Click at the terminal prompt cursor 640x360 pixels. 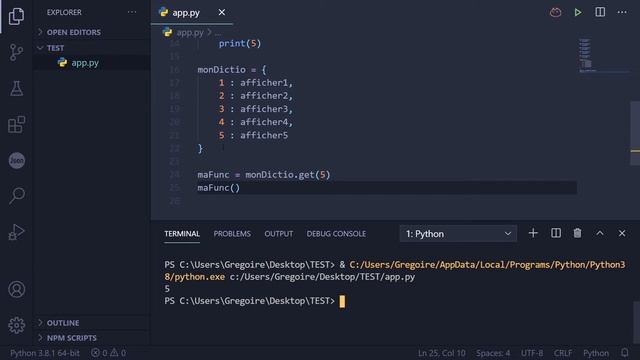point(342,301)
